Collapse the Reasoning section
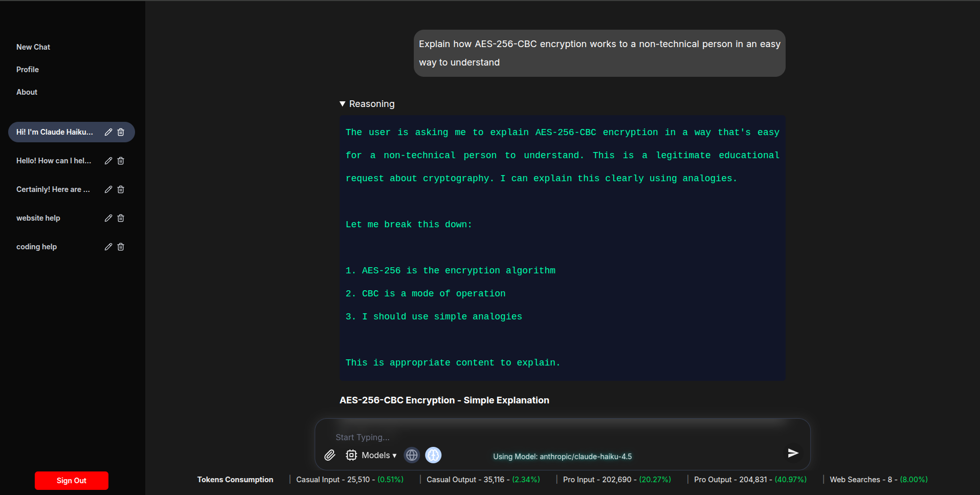 [367, 104]
